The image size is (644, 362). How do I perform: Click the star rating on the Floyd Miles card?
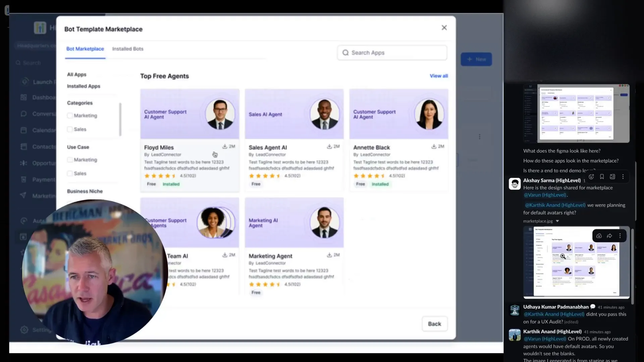tap(160, 176)
